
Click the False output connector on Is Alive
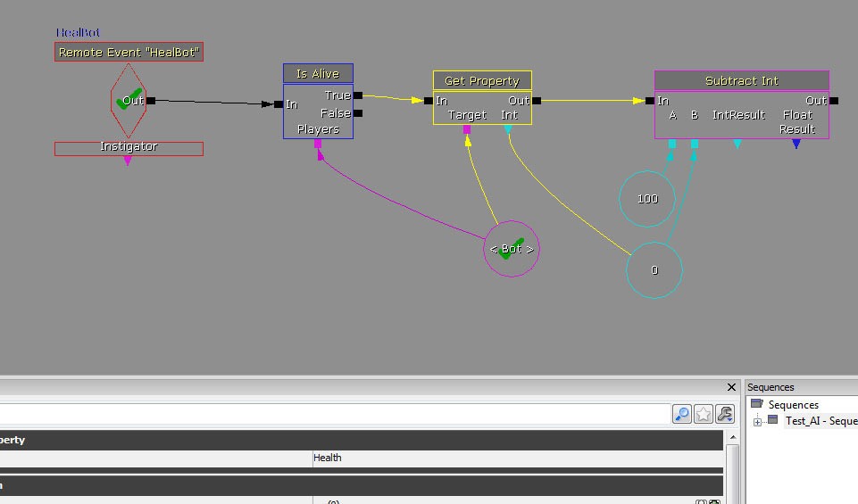pyautogui.click(x=358, y=113)
